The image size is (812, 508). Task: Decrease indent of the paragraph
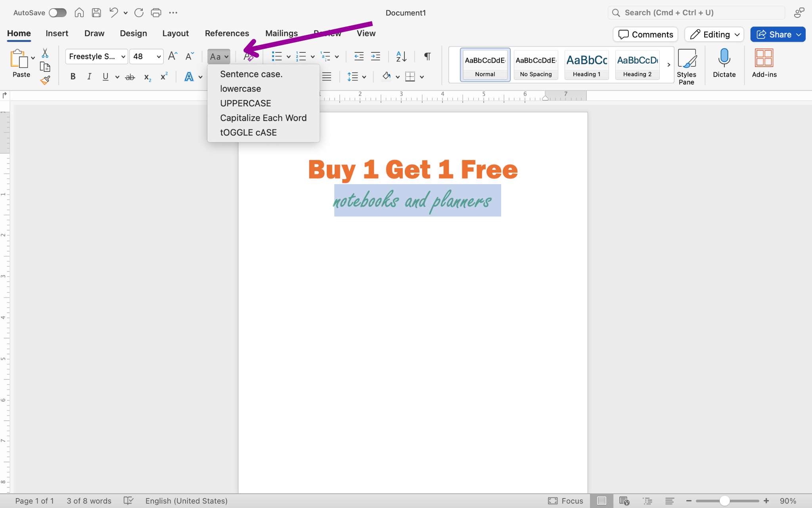click(x=359, y=56)
